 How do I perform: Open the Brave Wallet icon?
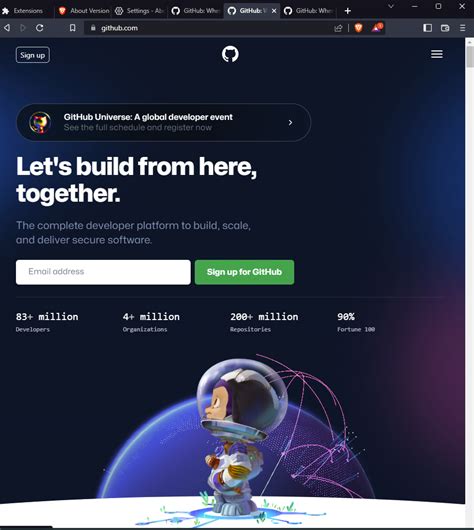click(445, 28)
